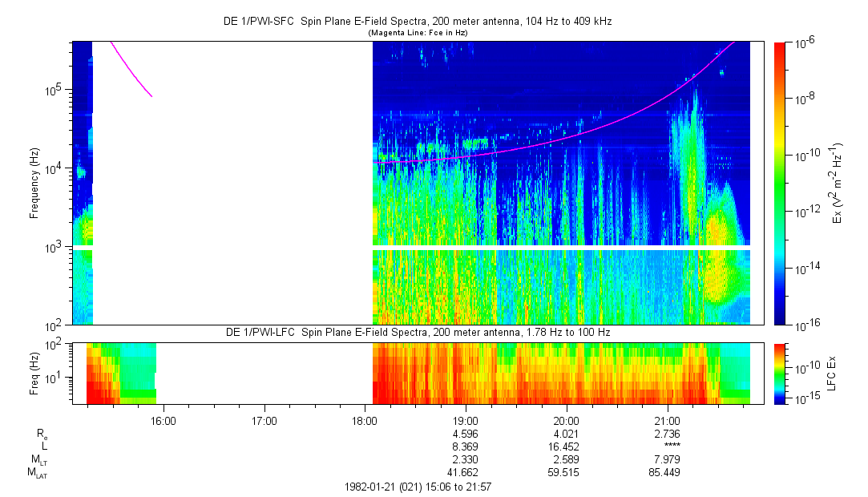Viewport: 868px width, 497px height.
Task: Click the lower LFC E-Field Spectra plot title
Action: pyautogui.click(x=417, y=333)
